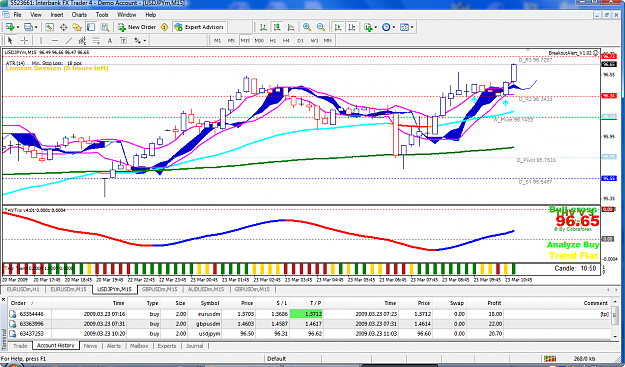Toggle Chart Shift icon
Image resolution: width=625 pixels, height=367 pixels.
click(352, 27)
